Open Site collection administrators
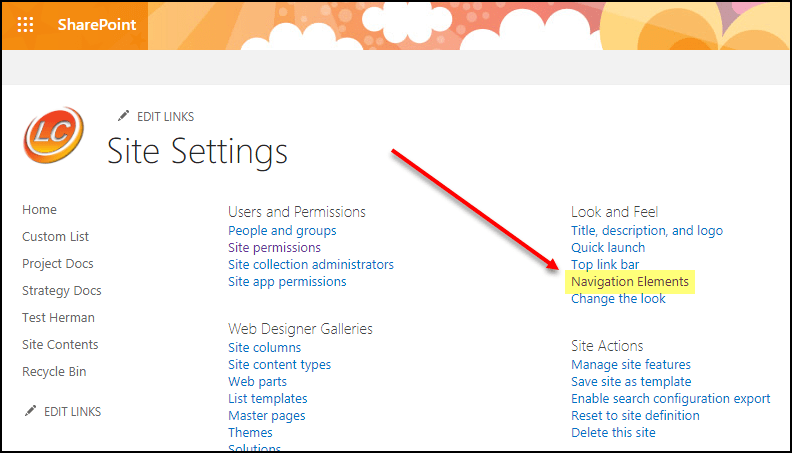Screen dimensions: 792x453 pyautogui.click(x=311, y=265)
